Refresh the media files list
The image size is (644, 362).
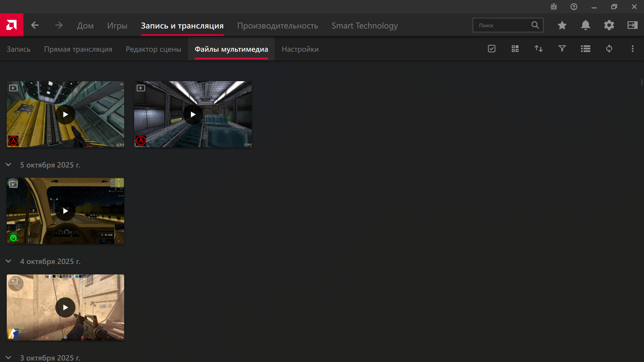tap(609, 49)
